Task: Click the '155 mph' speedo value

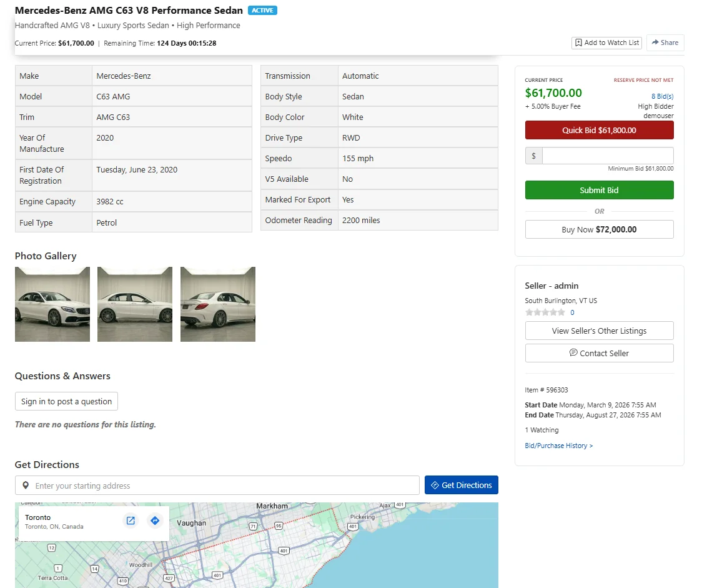Action: pos(358,158)
